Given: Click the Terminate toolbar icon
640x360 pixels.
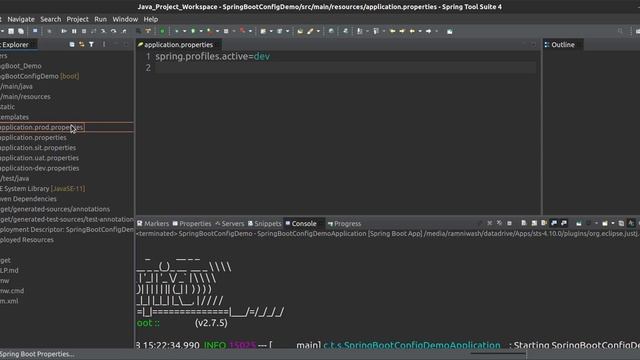Looking at the screenshot, I should (84, 31).
